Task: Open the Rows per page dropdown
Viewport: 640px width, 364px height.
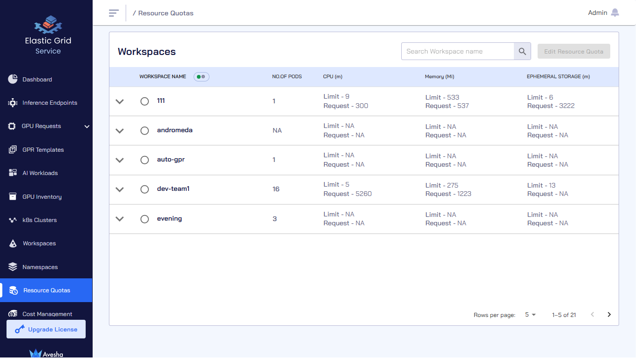Action: 530,315
